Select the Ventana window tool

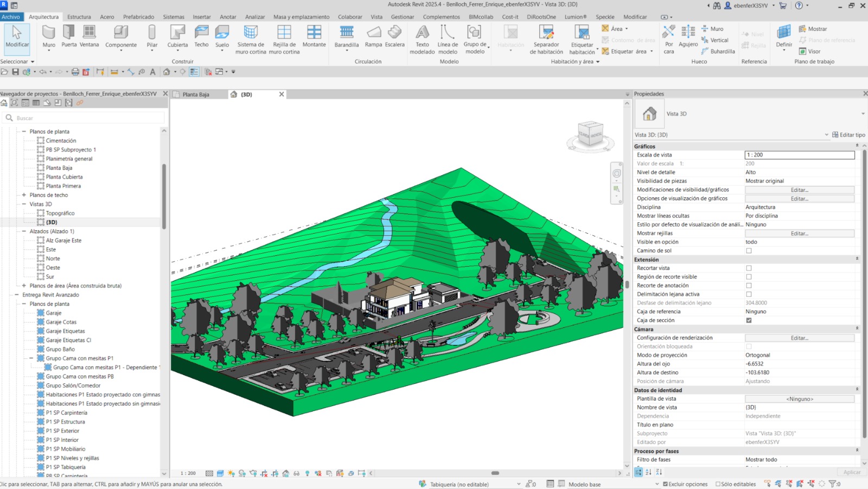(x=90, y=36)
